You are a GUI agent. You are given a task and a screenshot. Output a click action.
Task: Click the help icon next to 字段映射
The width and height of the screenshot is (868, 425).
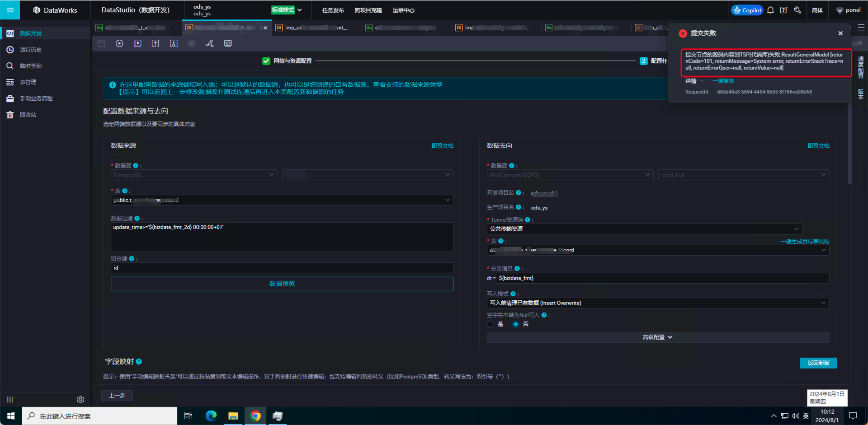[x=139, y=362]
